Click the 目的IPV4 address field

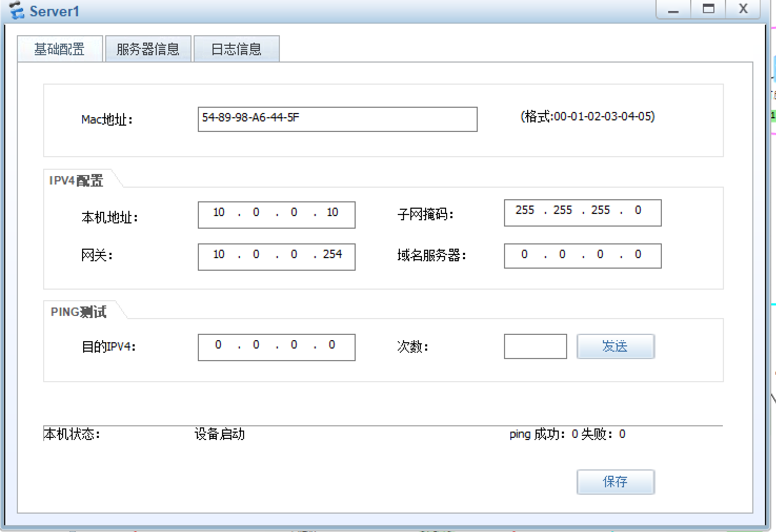[x=277, y=347]
